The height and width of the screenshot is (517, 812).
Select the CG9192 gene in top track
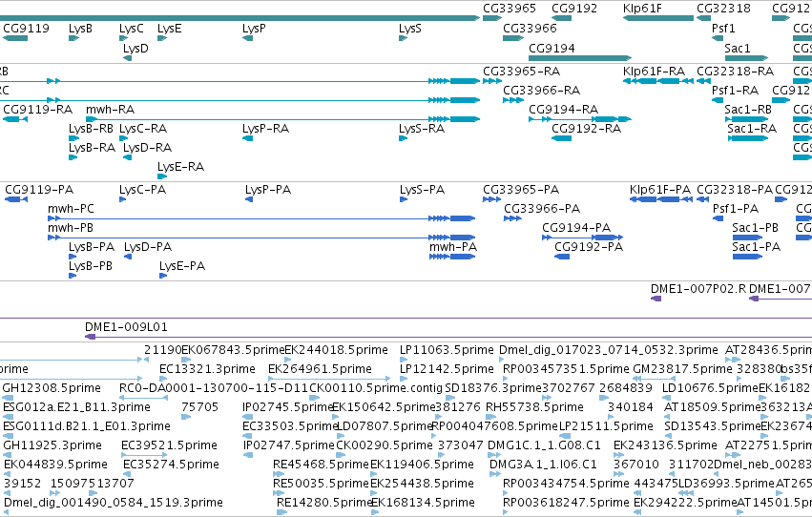(561, 18)
